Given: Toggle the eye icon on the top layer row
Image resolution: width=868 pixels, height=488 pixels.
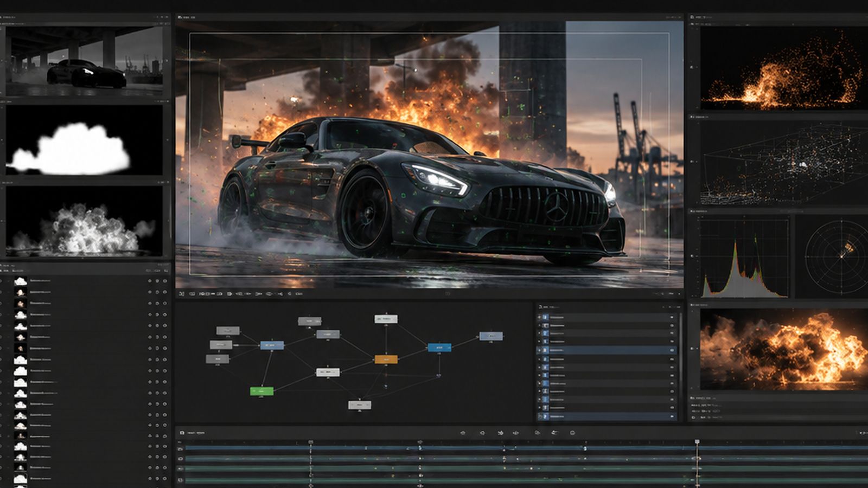Looking at the screenshot, I should click(672, 317).
